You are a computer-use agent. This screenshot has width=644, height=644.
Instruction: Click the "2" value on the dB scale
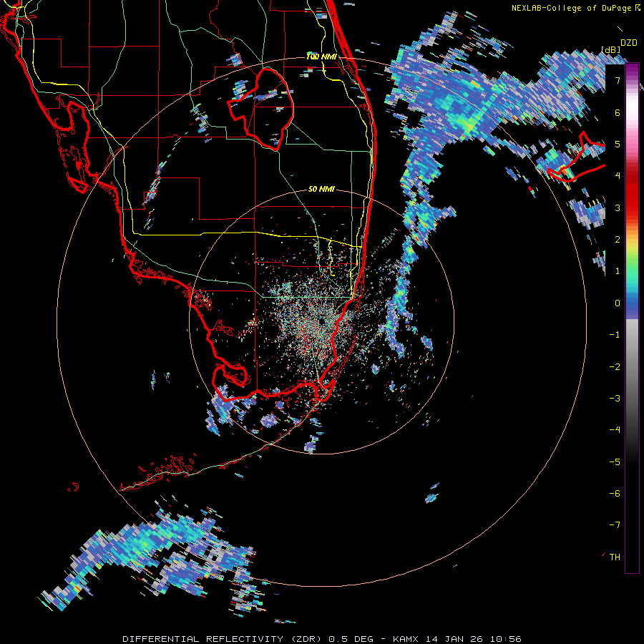tap(618, 240)
